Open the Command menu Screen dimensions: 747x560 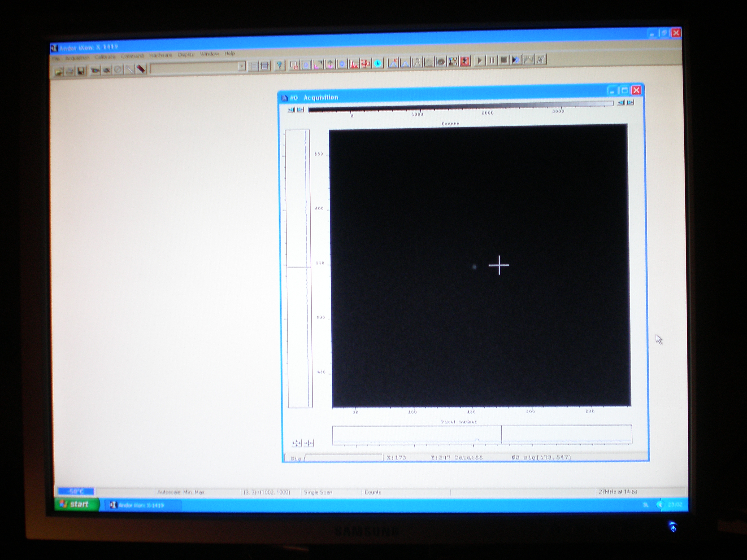pos(132,56)
